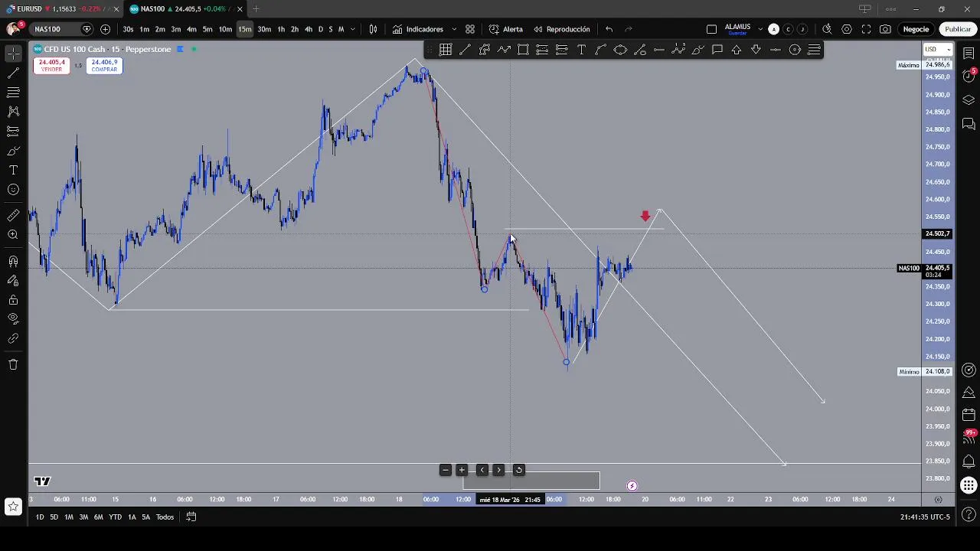Open the indicator templates grid icon
Image resolution: width=980 pixels, height=551 pixels.
click(470, 29)
